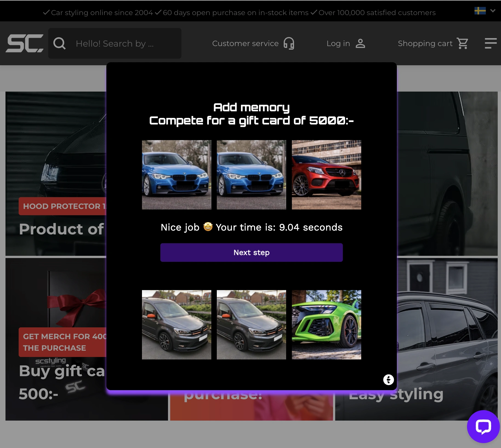Click the Customer service link

(245, 43)
